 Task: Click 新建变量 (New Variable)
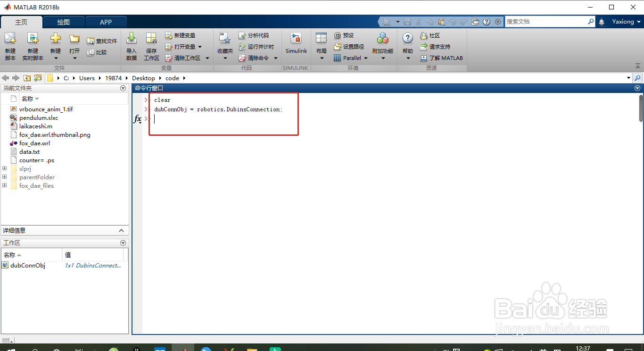coord(180,35)
